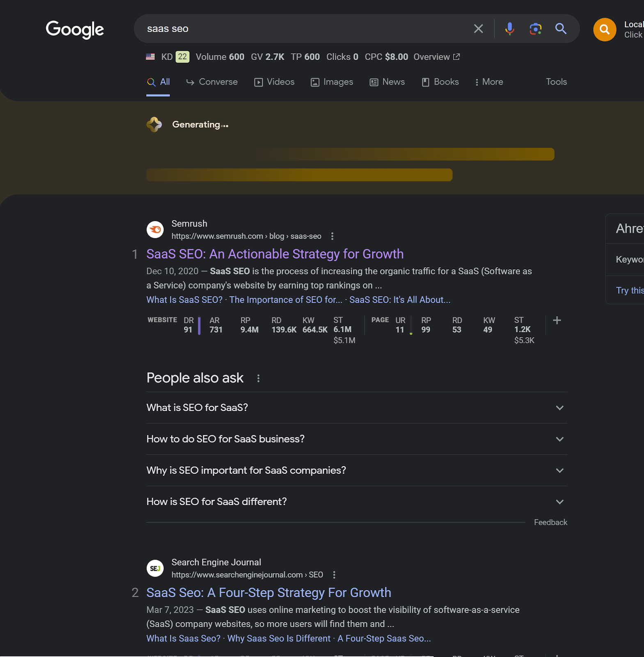Open 'SaaS Seo: A Four-Step Strategy For Growth'
The width and height of the screenshot is (644, 657).
tap(269, 593)
